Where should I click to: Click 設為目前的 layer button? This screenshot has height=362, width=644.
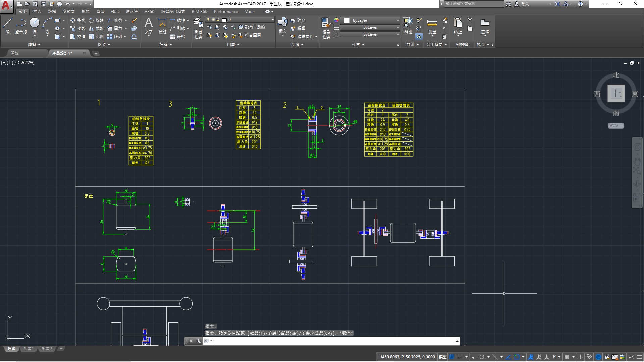tap(255, 27)
